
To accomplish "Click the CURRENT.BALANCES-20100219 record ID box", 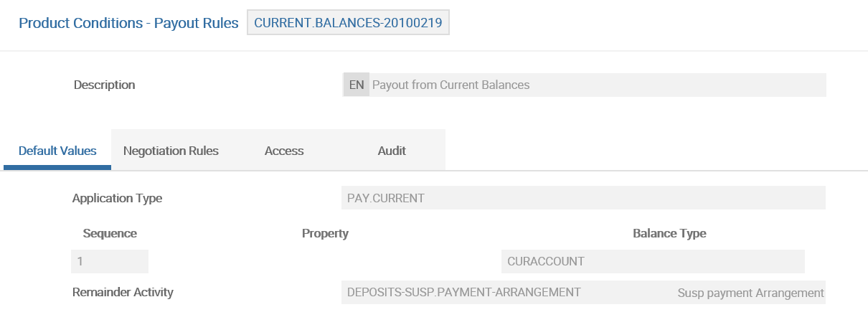I will pyautogui.click(x=348, y=23).
